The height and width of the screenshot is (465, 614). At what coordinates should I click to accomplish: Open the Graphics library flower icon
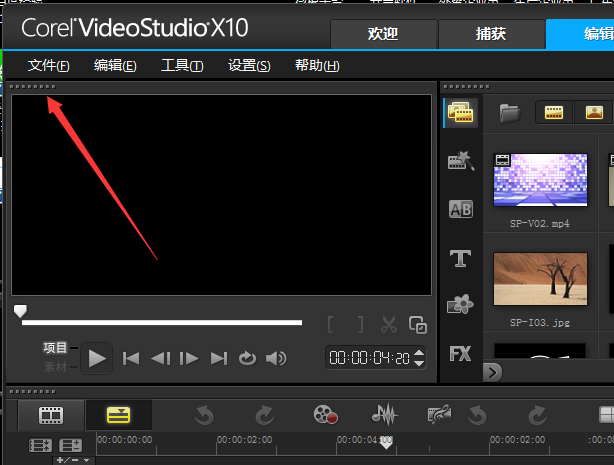460,305
